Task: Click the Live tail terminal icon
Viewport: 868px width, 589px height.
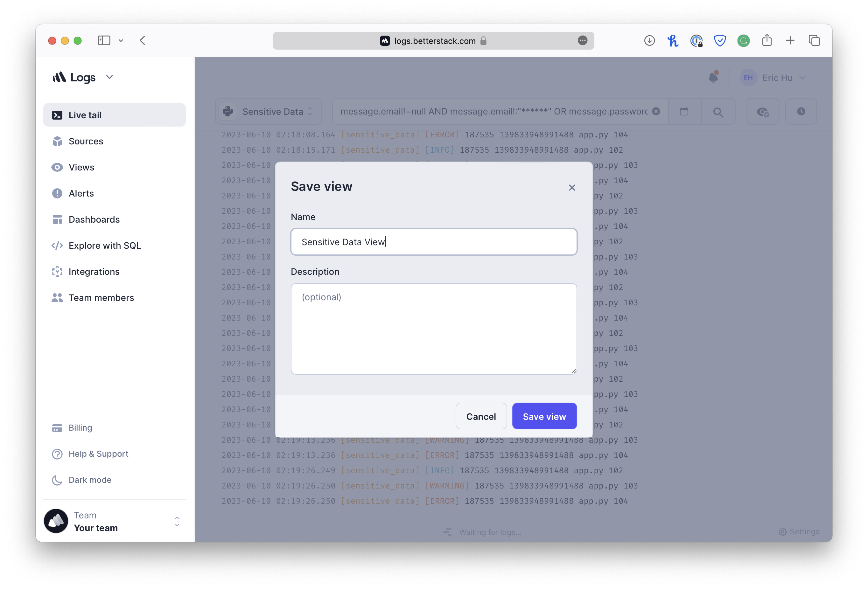Action: click(x=57, y=115)
